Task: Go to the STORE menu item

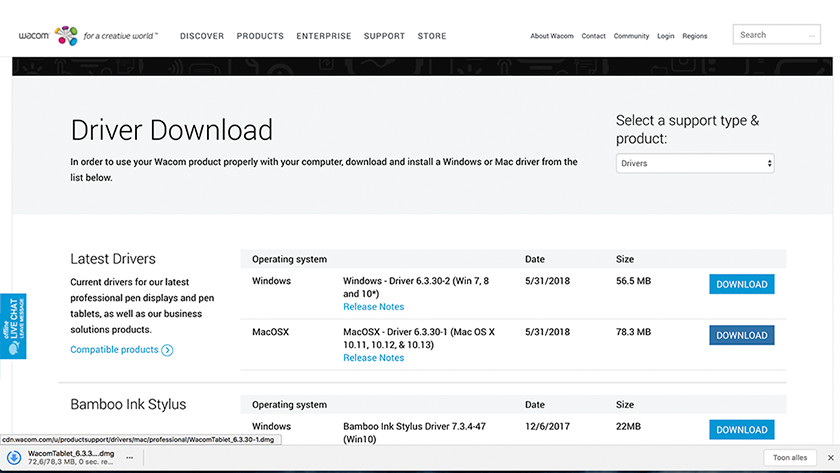Action: pos(432,36)
